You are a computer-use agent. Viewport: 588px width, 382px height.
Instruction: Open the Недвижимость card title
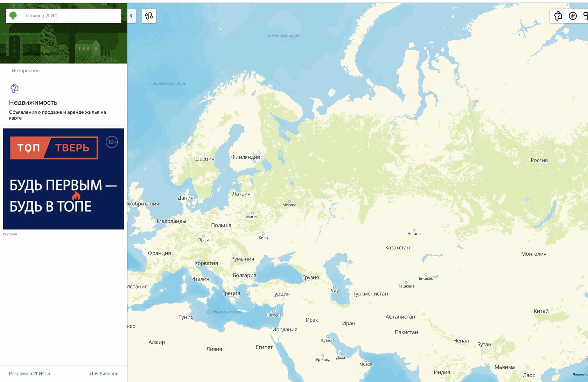[x=33, y=102]
